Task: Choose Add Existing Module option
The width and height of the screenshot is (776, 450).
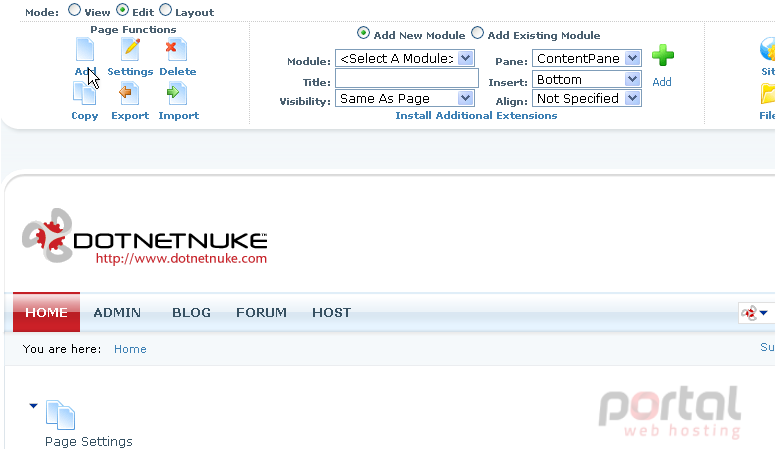Action: pos(477,33)
